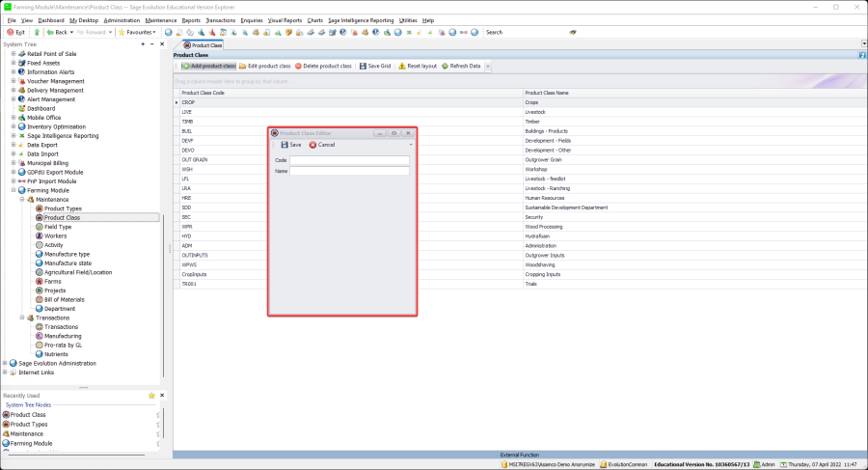Click green up arrow beside Exit
The width and height of the screenshot is (868, 470).
(37, 32)
